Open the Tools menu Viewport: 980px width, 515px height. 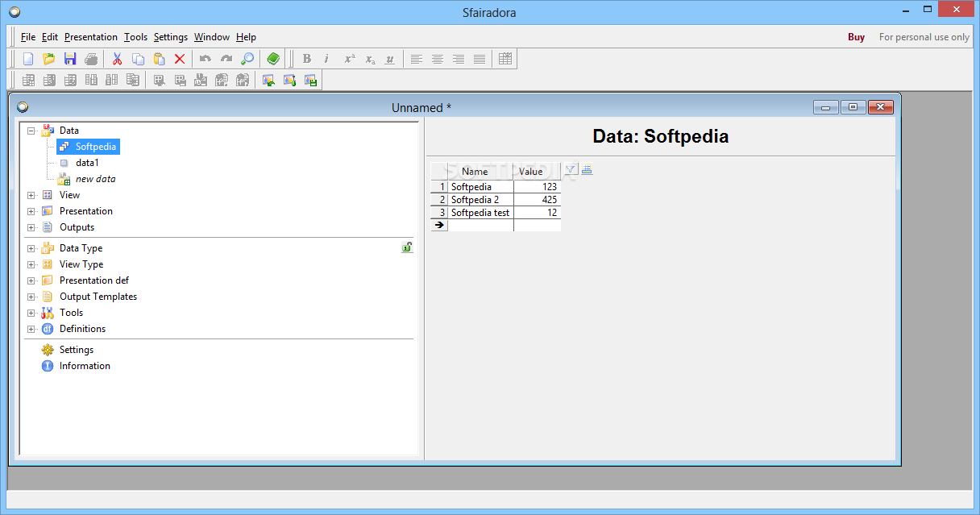coord(135,37)
